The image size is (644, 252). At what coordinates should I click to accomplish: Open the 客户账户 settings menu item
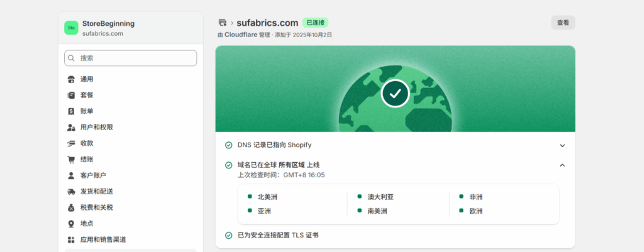coord(92,175)
